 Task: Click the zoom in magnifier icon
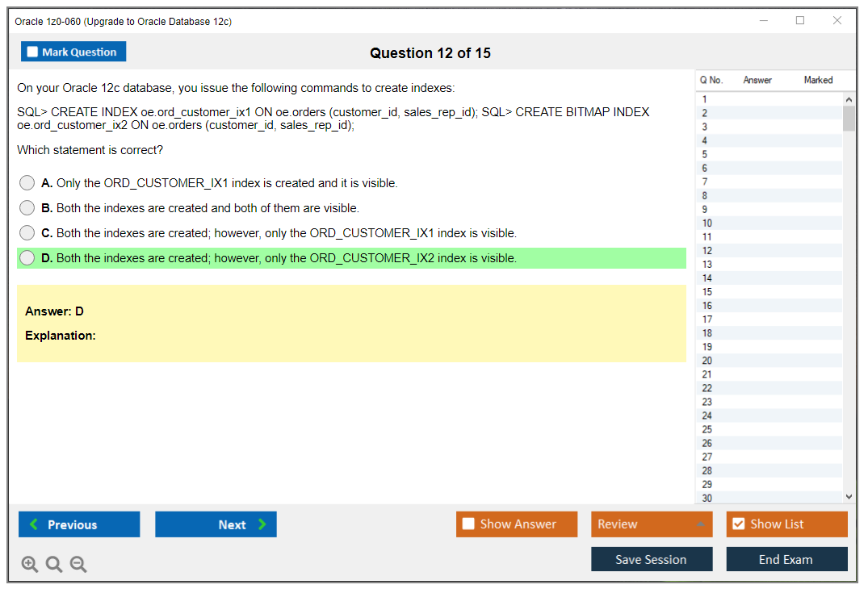click(29, 564)
